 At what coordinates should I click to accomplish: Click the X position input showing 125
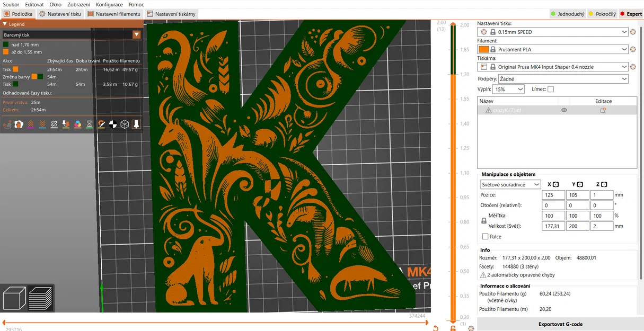[x=553, y=195]
